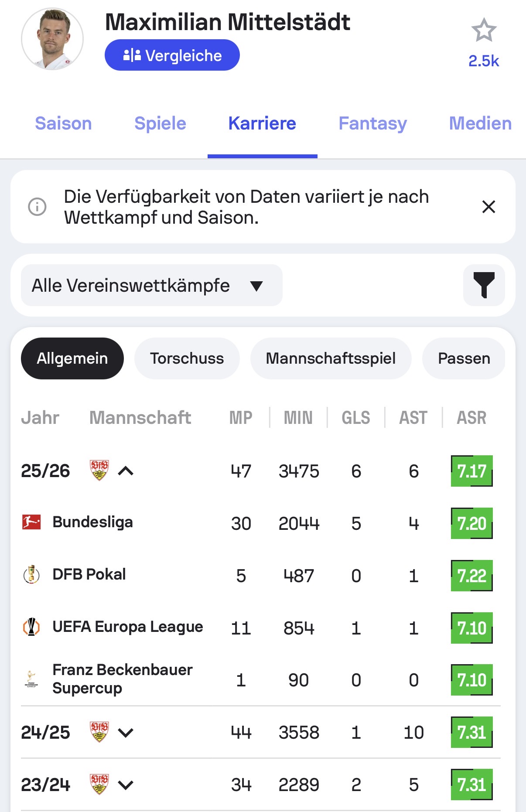Click the info circle icon
Image resolution: width=526 pixels, height=812 pixels.
[37, 207]
